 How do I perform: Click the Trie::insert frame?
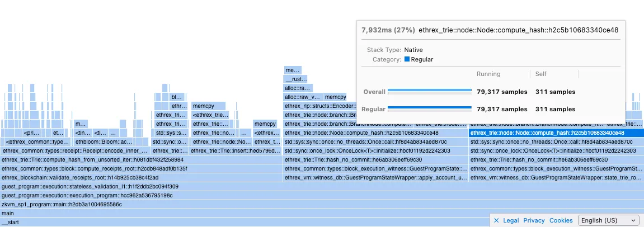point(235,151)
